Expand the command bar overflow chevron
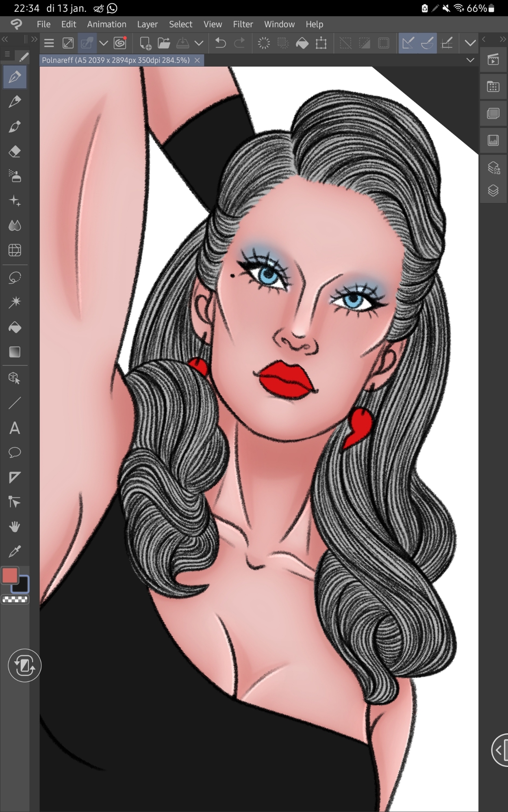 click(x=470, y=43)
